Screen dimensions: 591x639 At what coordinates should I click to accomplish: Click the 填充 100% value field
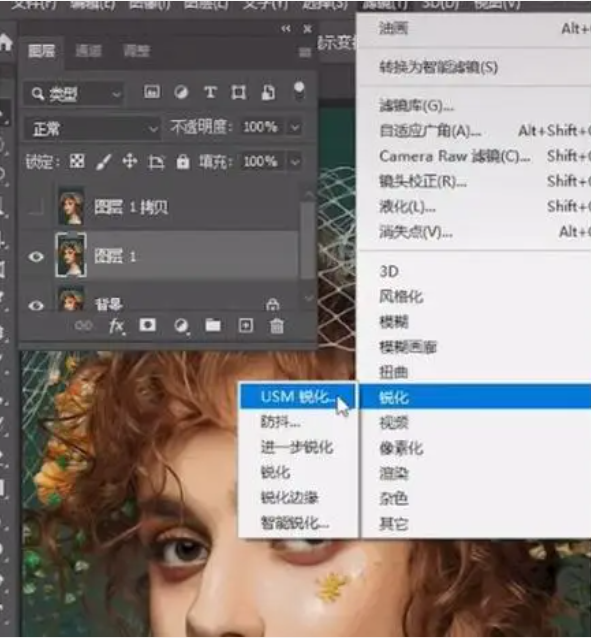coord(261,162)
